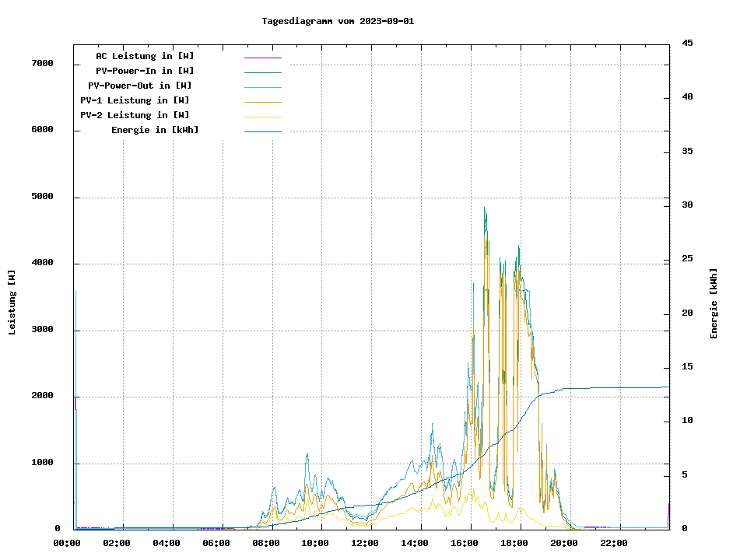Click the light blue PV-Power-Out legend line

point(262,86)
